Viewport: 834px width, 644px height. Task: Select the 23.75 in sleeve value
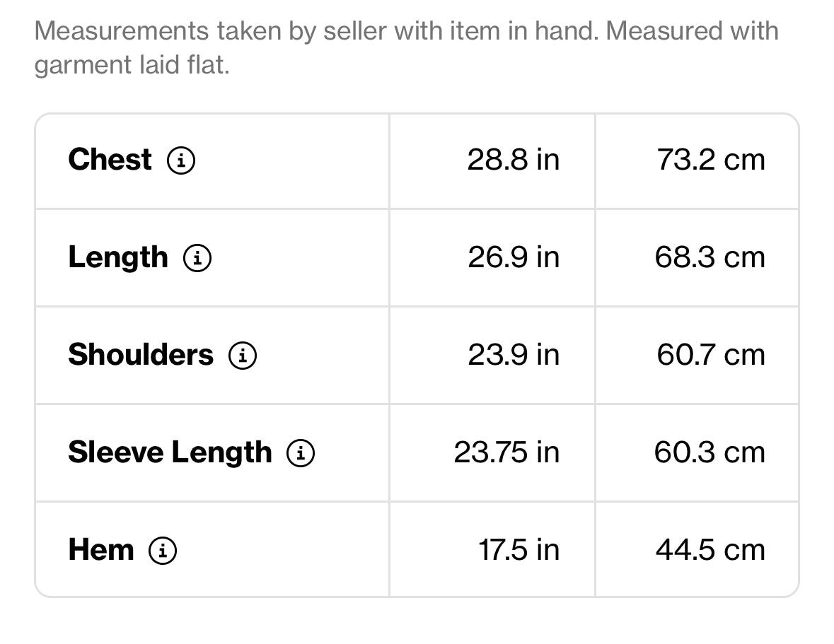pyautogui.click(x=507, y=452)
